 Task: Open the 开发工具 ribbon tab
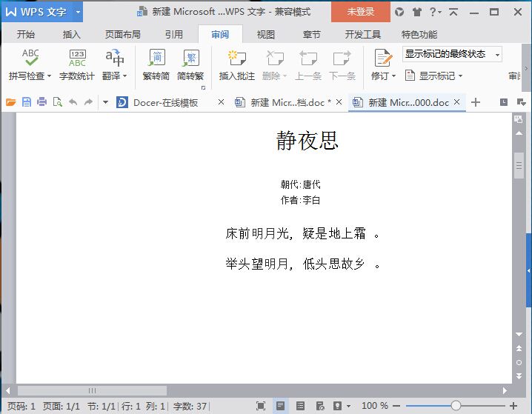click(362, 34)
